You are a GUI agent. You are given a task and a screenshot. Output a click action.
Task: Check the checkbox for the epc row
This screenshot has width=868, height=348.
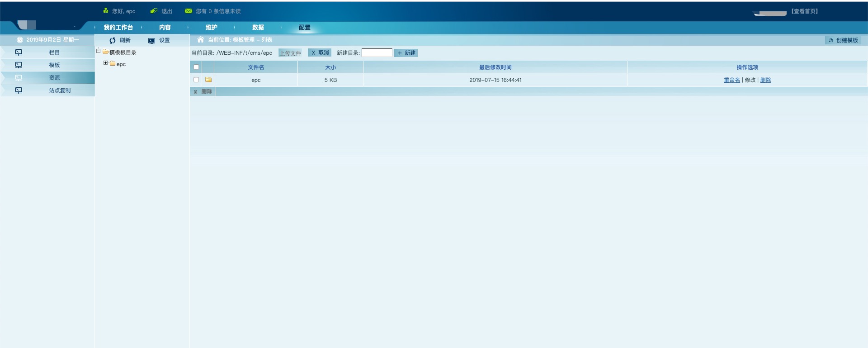click(x=196, y=80)
